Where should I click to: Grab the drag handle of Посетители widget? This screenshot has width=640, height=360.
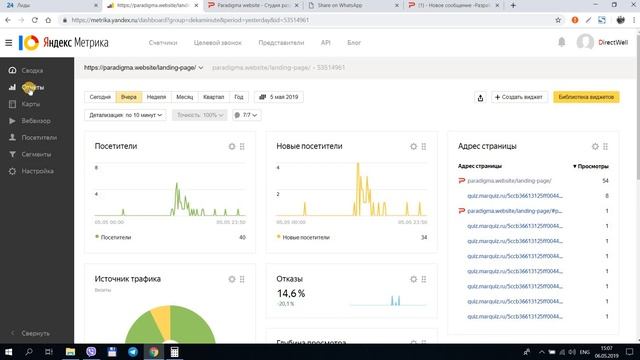click(242, 147)
